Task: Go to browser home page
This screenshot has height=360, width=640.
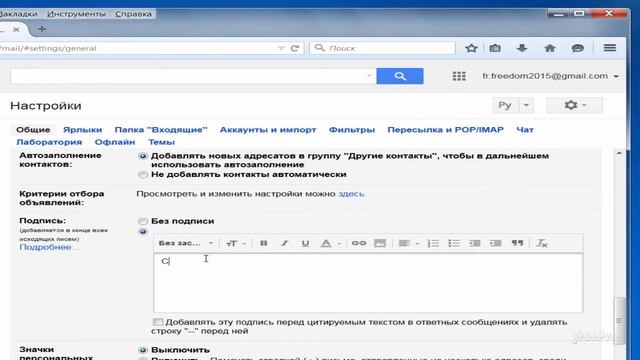Action: point(550,48)
